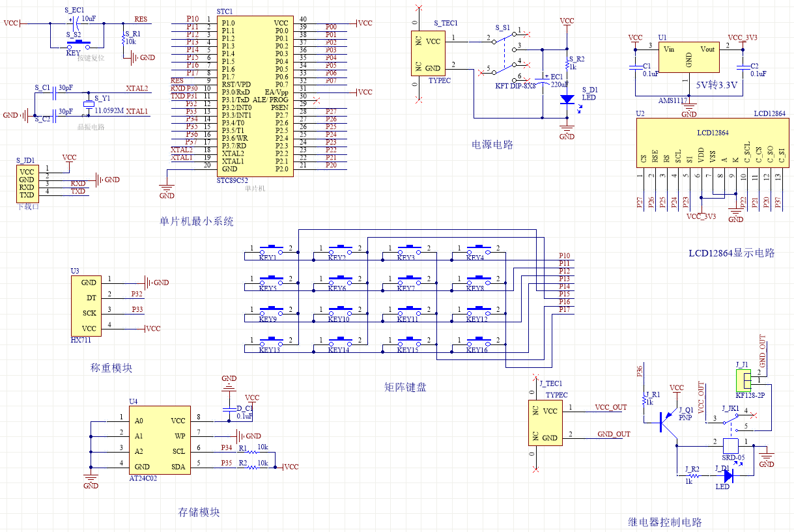The height and width of the screenshot is (532, 794).
Task: Click the R2 10k pull-up on SDA
Action: click(x=252, y=467)
